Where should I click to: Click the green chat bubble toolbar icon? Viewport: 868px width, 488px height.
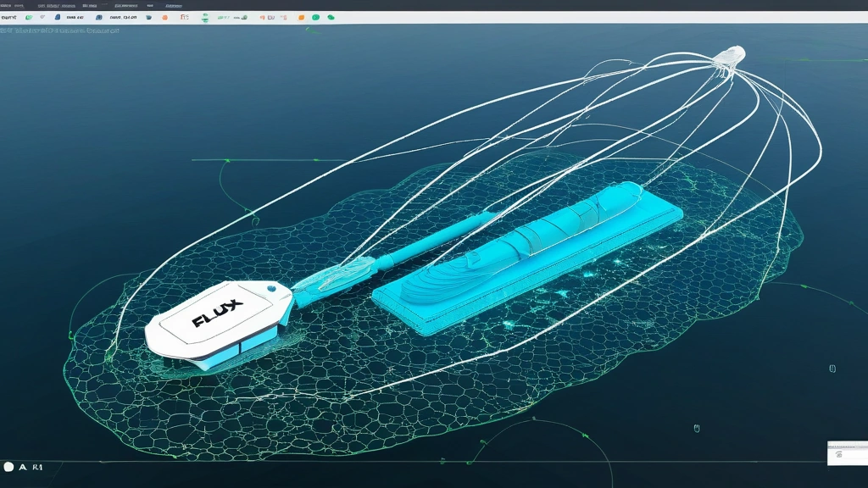tap(331, 17)
